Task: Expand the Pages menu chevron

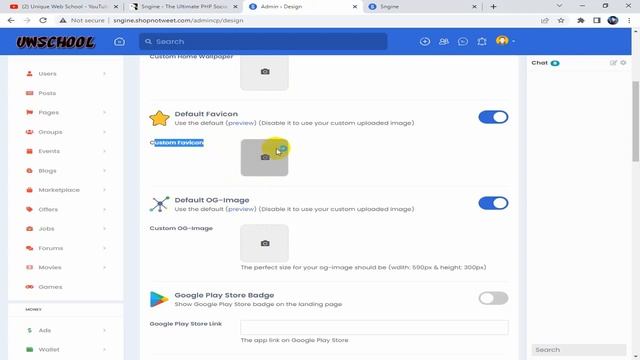Action: tap(104, 112)
